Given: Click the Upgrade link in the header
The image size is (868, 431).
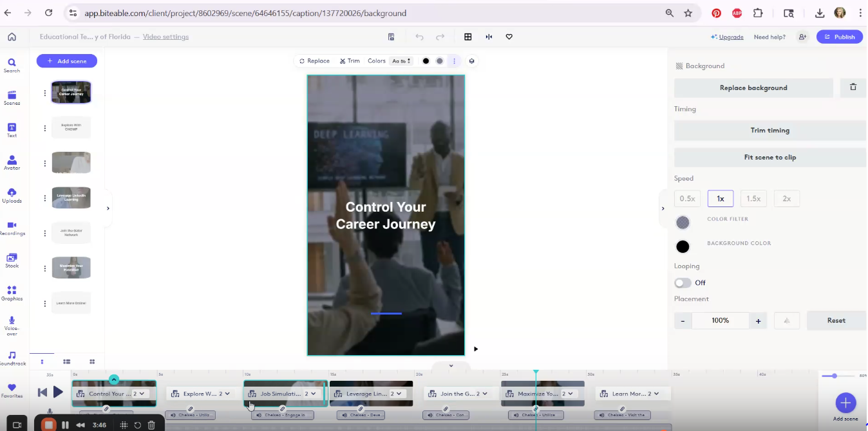Looking at the screenshot, I should point(730,37).
